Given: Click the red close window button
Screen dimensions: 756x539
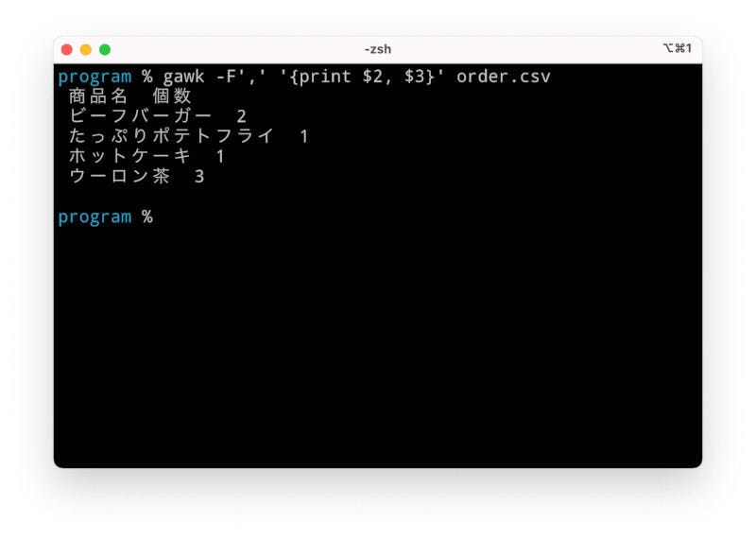Looking at the screenshot, I should click(x=67, y=50).
